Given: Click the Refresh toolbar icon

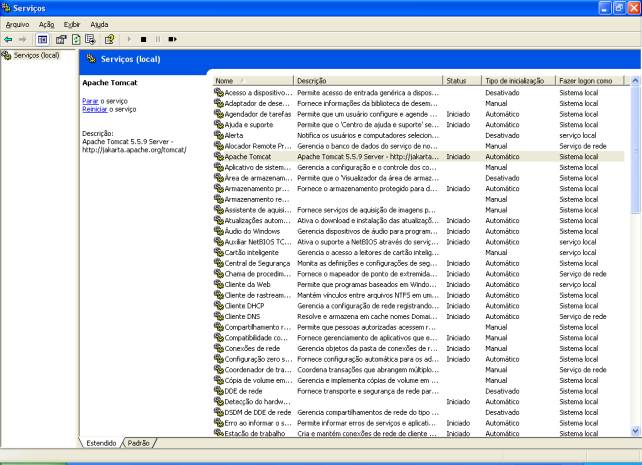Looking at the screenshot, I should [76, 38].
